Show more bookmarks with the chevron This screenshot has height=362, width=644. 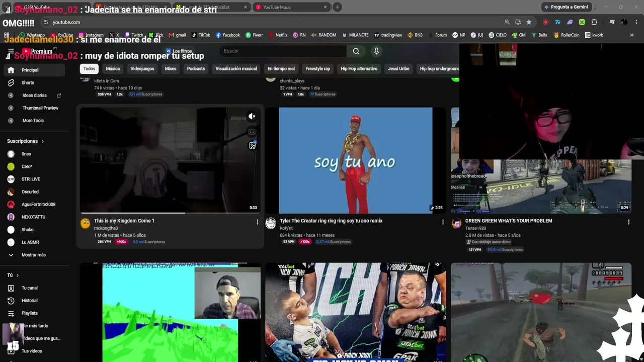(x=632, y=35)
